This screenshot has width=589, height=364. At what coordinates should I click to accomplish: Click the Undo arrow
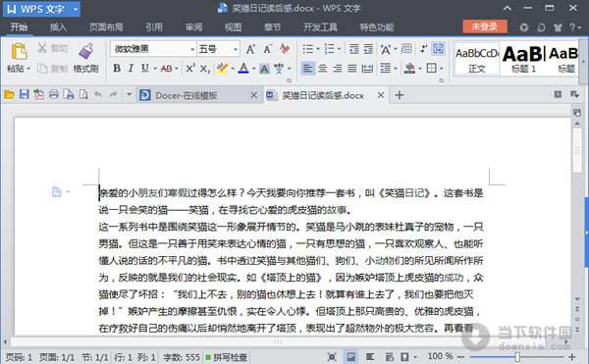(98, 94)
